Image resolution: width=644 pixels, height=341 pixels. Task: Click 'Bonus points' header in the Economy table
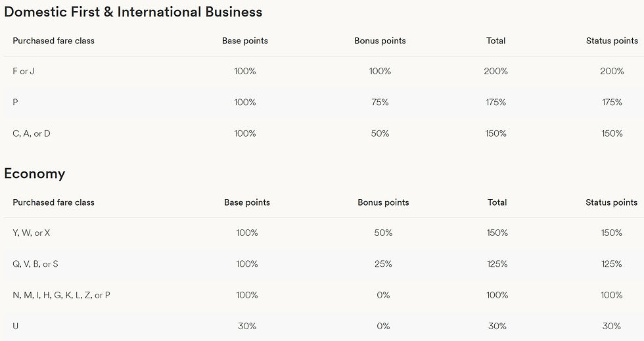click(383, 202)
